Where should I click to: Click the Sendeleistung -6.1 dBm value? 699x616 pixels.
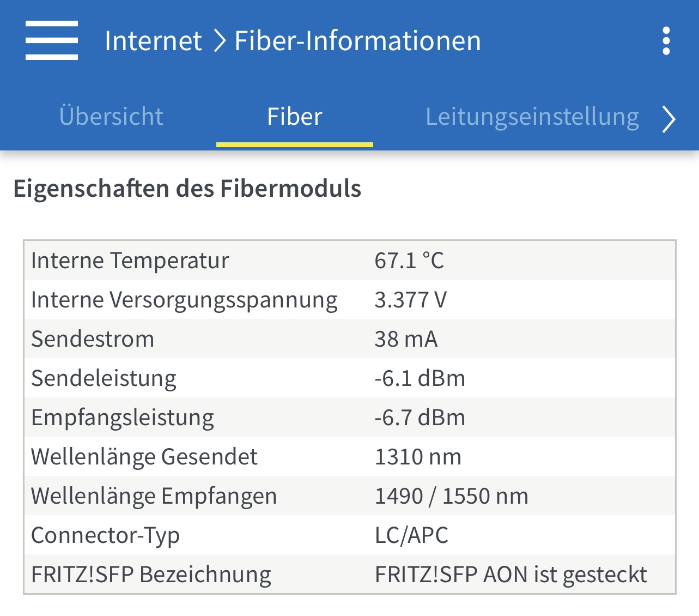420,378
